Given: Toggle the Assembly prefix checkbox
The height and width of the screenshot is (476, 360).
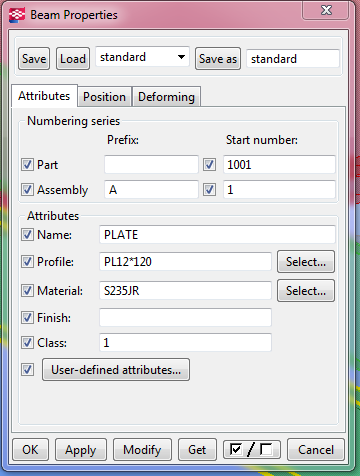Looking at the screenshot, I should click(27, 190).
